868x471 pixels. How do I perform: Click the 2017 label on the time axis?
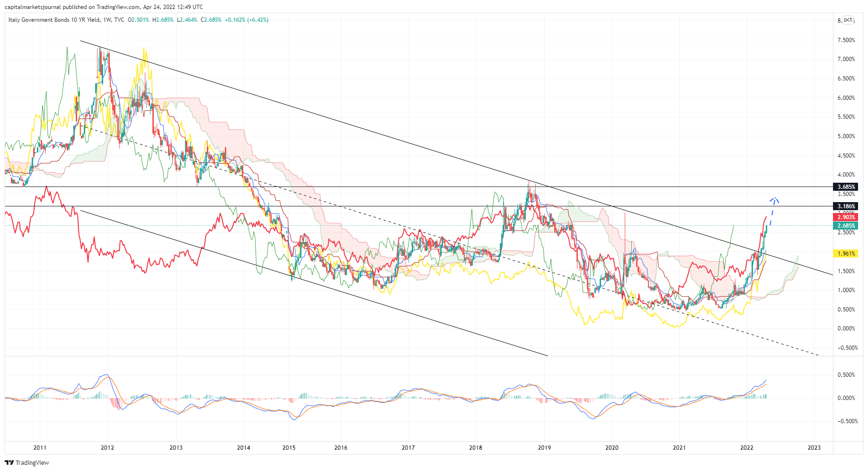pyautogui.click(x=408, y=448)
